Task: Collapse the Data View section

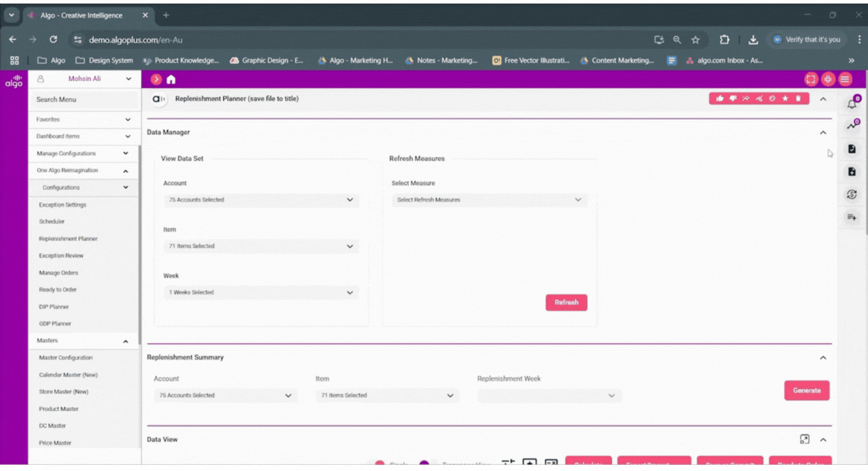Action: (x=823, y=439)
